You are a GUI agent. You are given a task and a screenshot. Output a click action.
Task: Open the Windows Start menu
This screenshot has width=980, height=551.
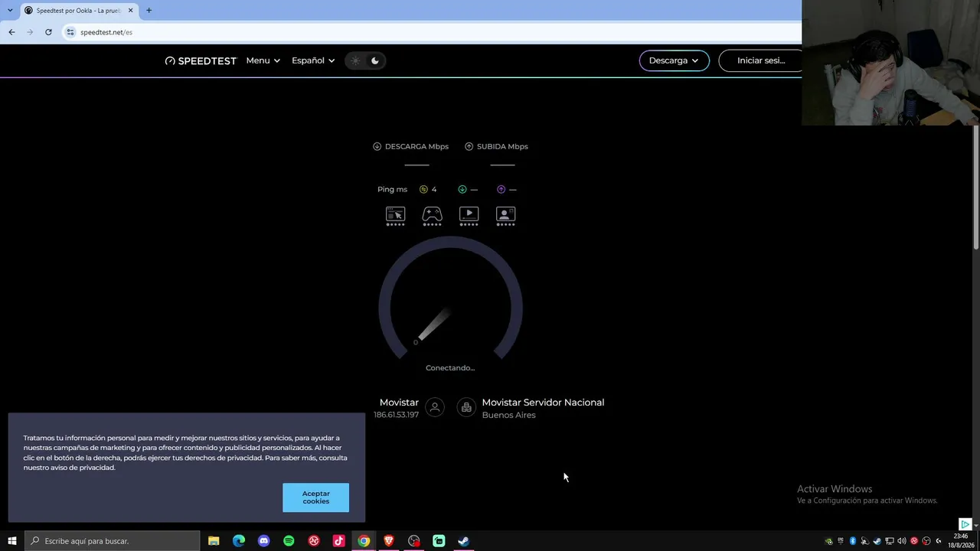point(12,541)
